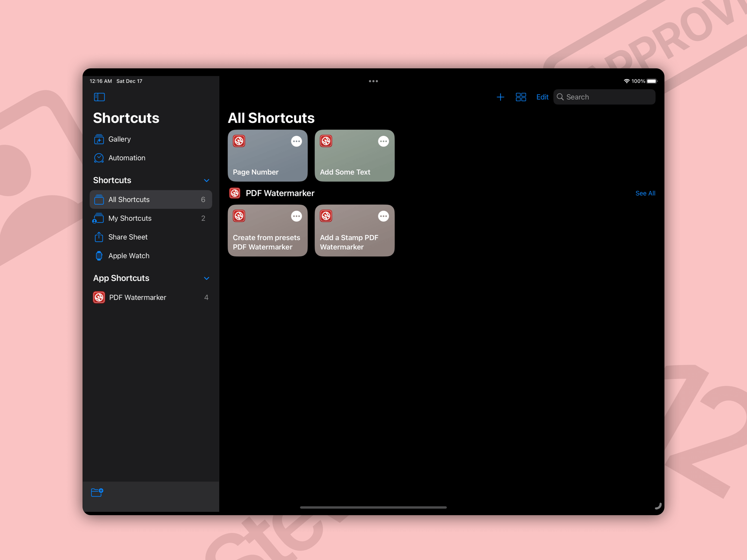Click the 12:16 AM clock in status bar

click(x=101, y=81)
